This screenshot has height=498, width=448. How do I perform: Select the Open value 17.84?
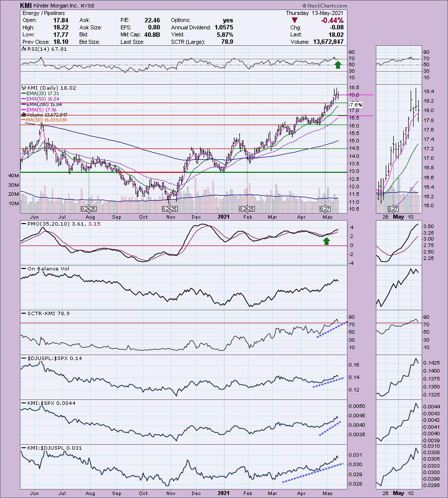point(61,20)
